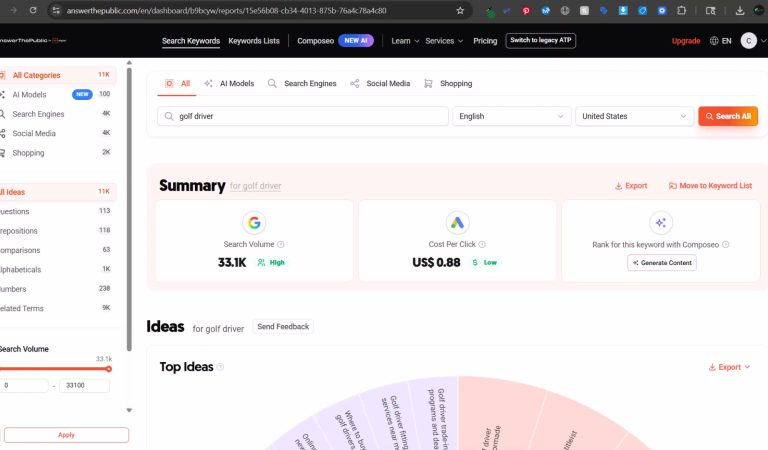Open the English language dropdown
Screen dimensions: 768x450
[512, 116]
